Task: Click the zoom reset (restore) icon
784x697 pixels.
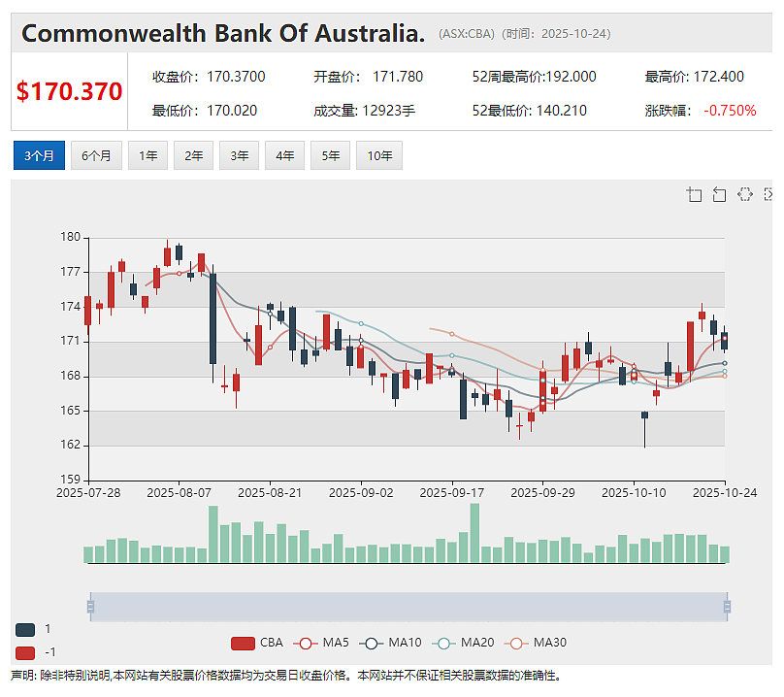Action: click(x=719, y=194)
